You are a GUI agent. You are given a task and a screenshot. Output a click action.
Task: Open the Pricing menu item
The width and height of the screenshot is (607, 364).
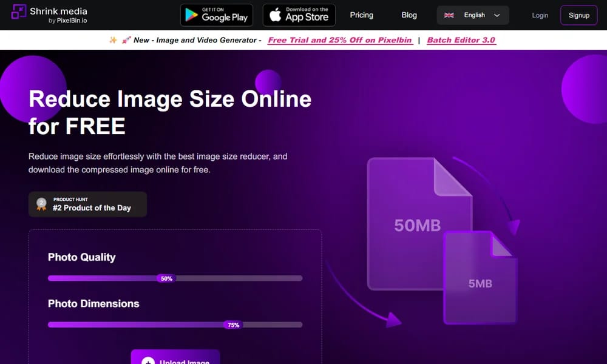click(x=361, y=15)
